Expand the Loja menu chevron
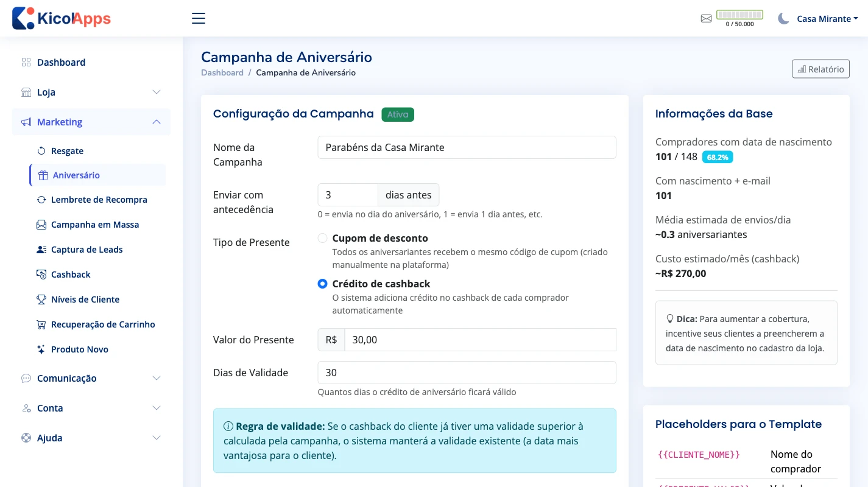The height and width of the screenshot is (487, 868). click(x=157, y=92)
